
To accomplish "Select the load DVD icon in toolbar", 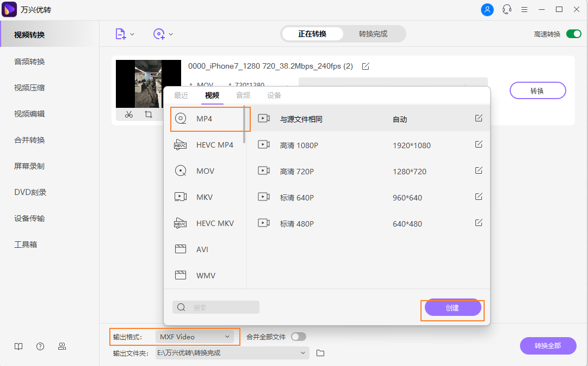I will 159,34.
